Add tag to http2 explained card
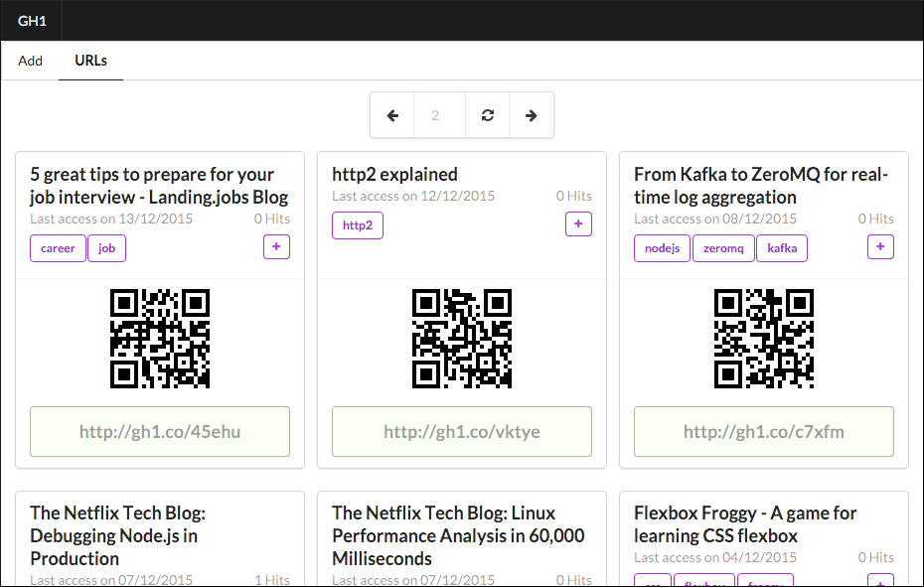Viewport: 924px width, 587px height. pyautogui.click(x=578, y=223)
